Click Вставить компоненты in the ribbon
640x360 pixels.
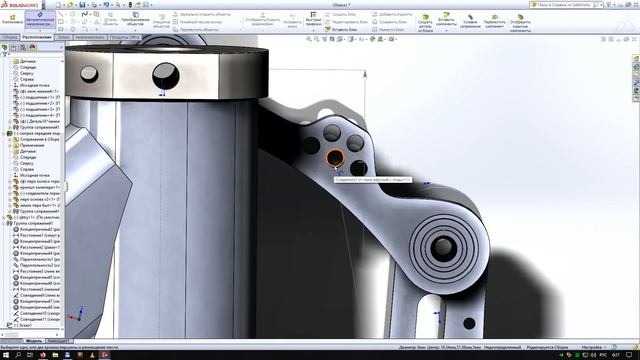click(446, 19)
